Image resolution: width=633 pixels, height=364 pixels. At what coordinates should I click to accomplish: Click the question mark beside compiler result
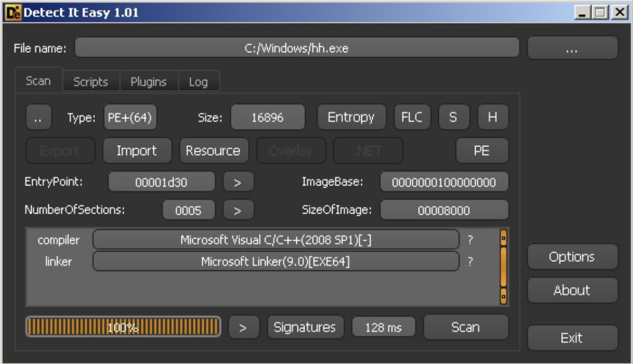click(x=470, y=240)
